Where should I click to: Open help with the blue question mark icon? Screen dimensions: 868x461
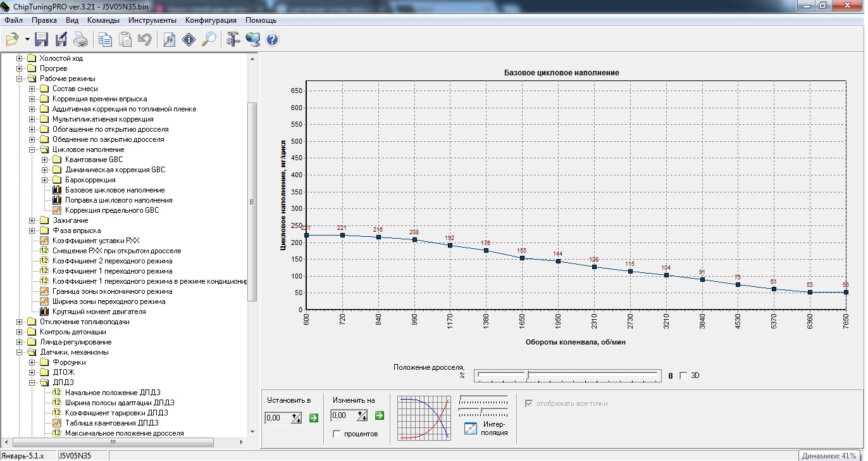[x=272, y=40]
